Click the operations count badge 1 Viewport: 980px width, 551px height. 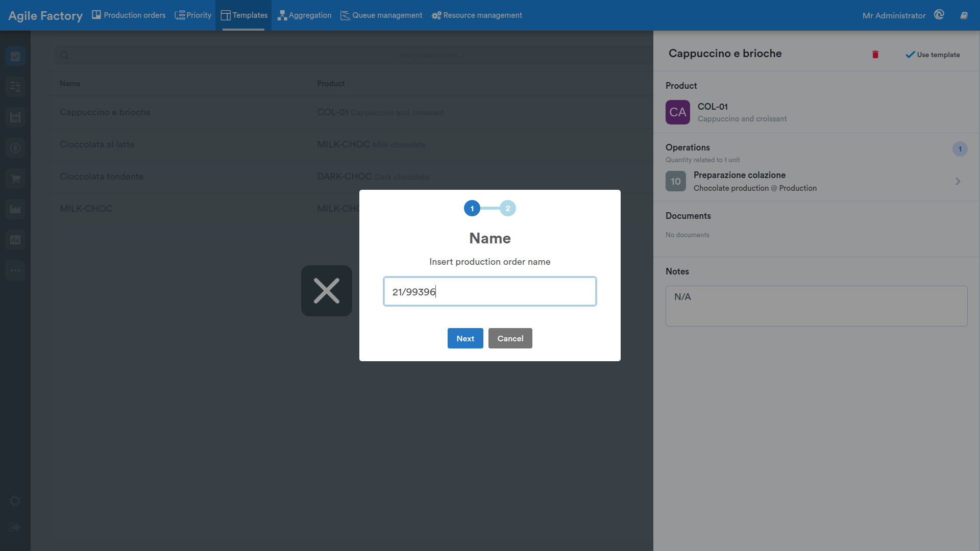point(960,149)
